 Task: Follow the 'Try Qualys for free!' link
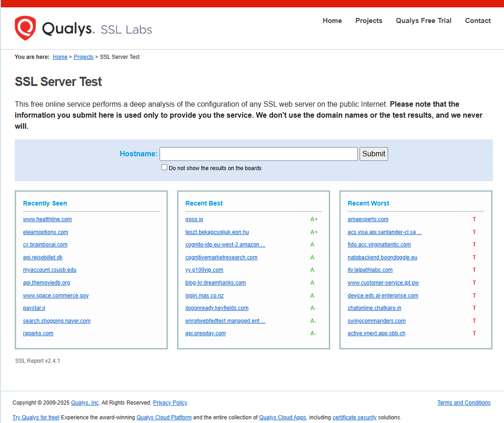click(36, 417)
